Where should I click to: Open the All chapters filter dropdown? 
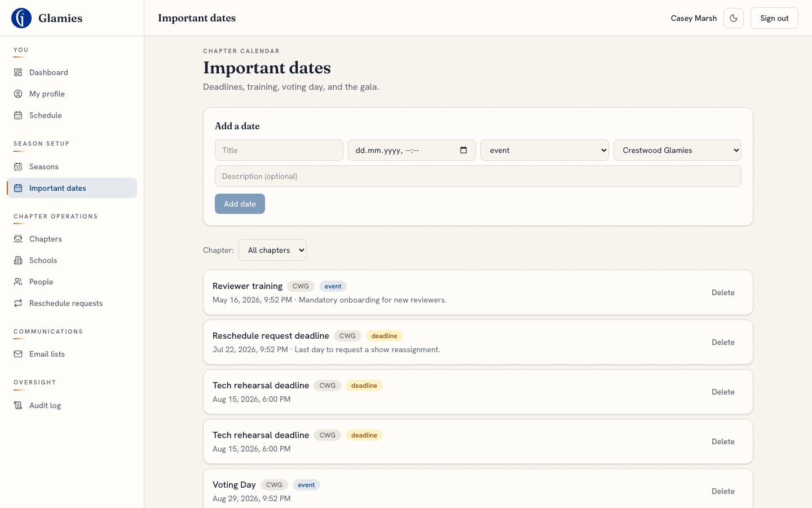point(273,250)
